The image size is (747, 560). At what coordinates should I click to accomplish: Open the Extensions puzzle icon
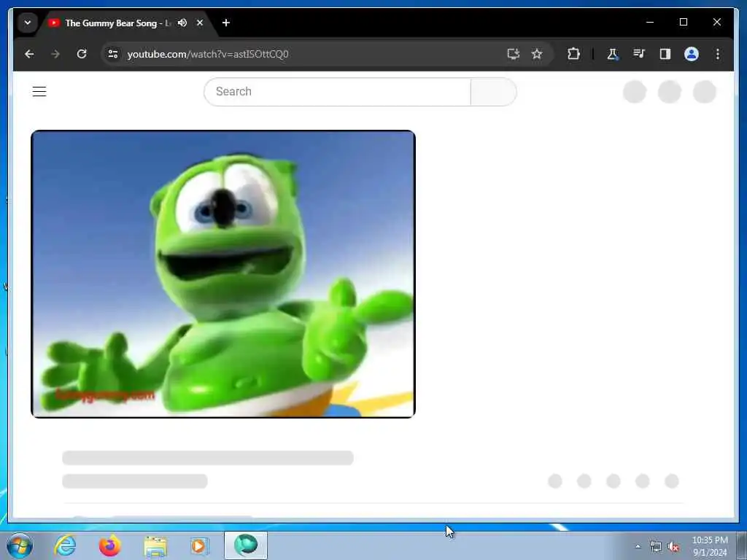pyautogui.click(x=573, y=54)
